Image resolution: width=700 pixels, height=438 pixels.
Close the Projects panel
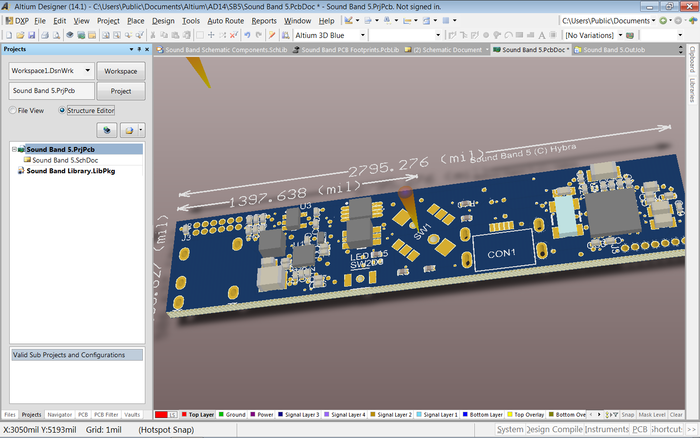(147, 49)
